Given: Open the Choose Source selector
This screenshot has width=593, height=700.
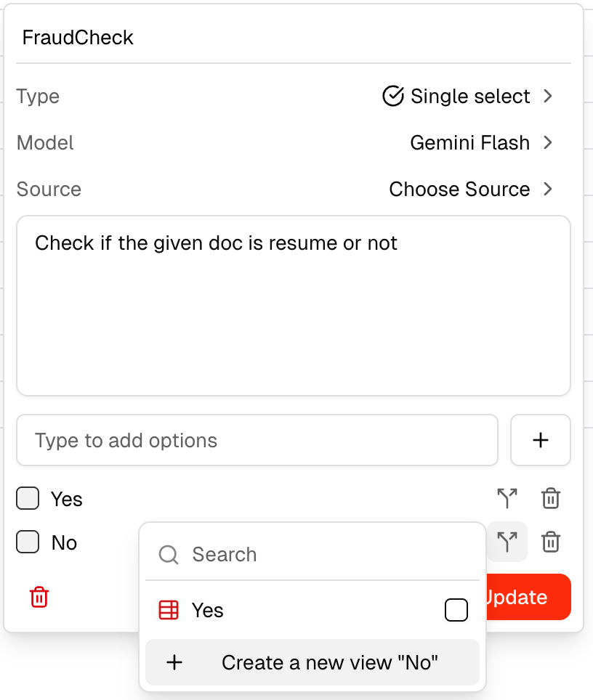Looking at the screenshot, I should [471, 190].
